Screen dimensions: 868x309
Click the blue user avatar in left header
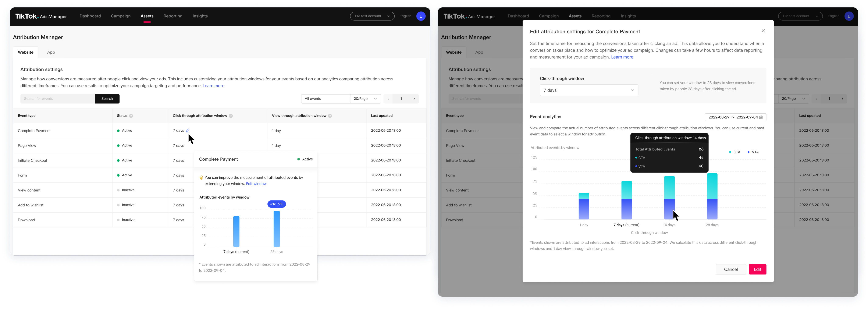click(420, 16)
